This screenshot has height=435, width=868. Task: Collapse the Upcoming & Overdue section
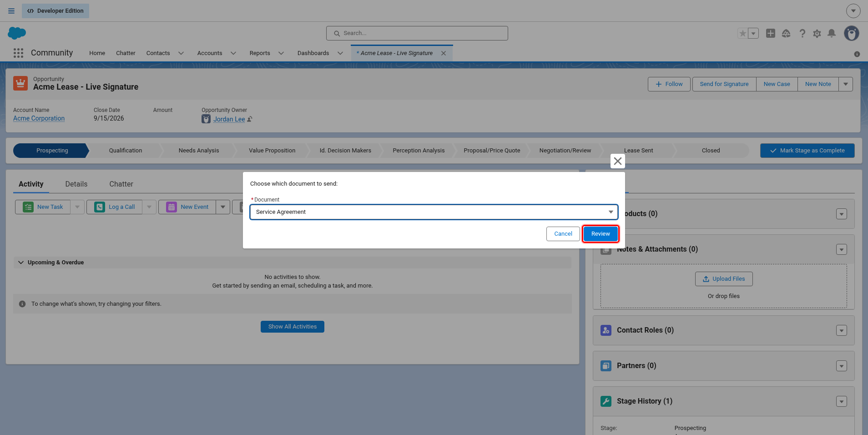click(21, 263)
